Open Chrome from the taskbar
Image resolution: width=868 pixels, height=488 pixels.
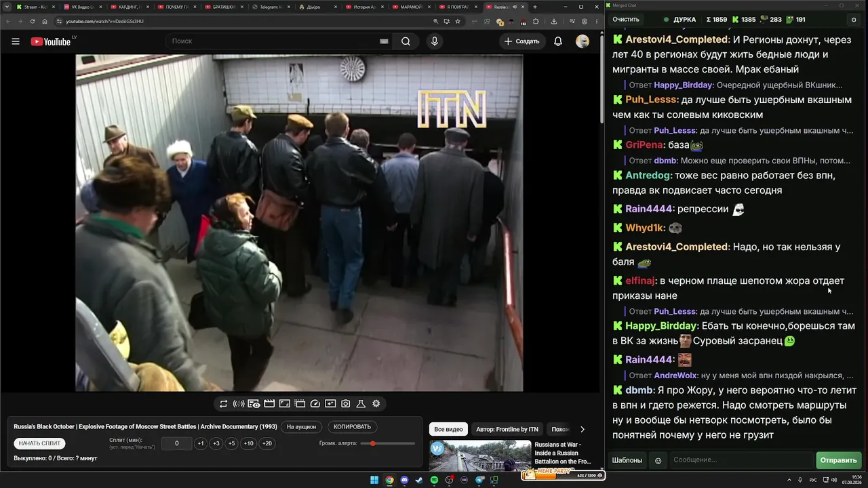click(x=389, y=481)
